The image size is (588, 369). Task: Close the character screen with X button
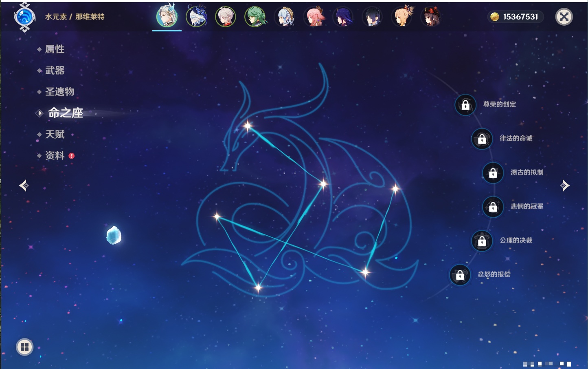564,17
